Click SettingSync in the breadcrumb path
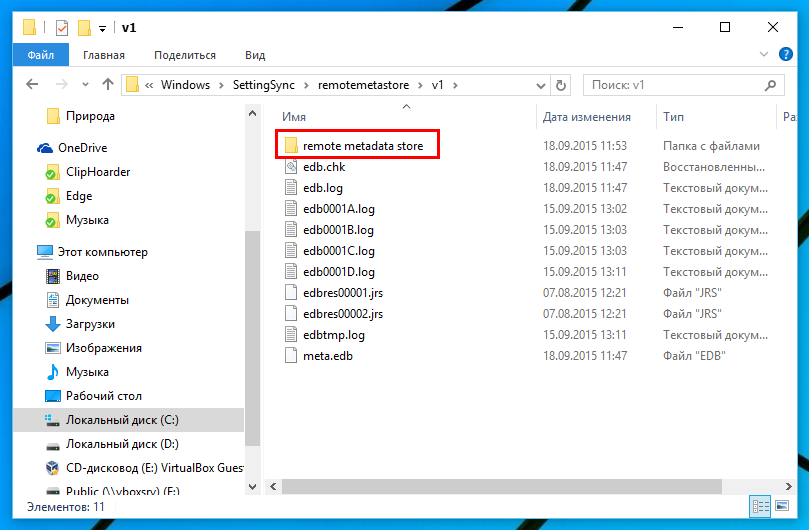The height and width of the screenshot is (530, 809). pos(260,85)
